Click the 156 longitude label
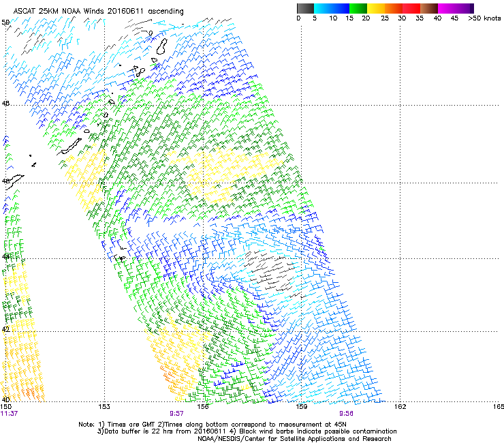504x443 pixels. pyautogui.click(x=203, y=407)
